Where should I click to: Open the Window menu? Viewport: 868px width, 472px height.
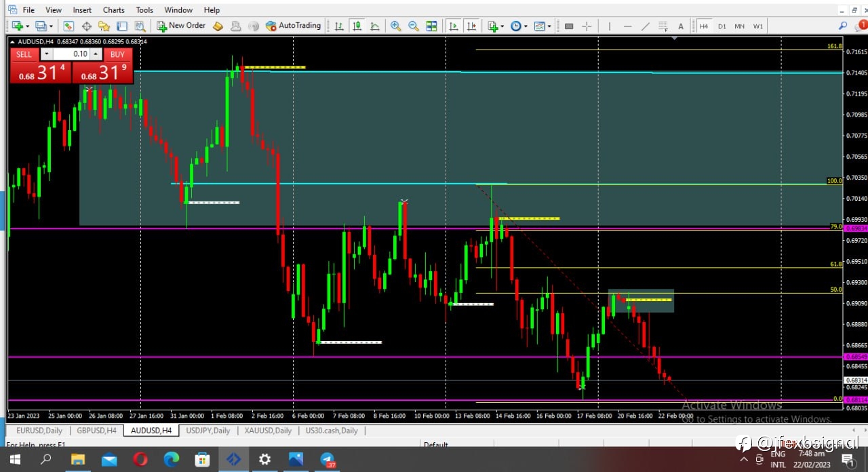[x=178, y=9]
